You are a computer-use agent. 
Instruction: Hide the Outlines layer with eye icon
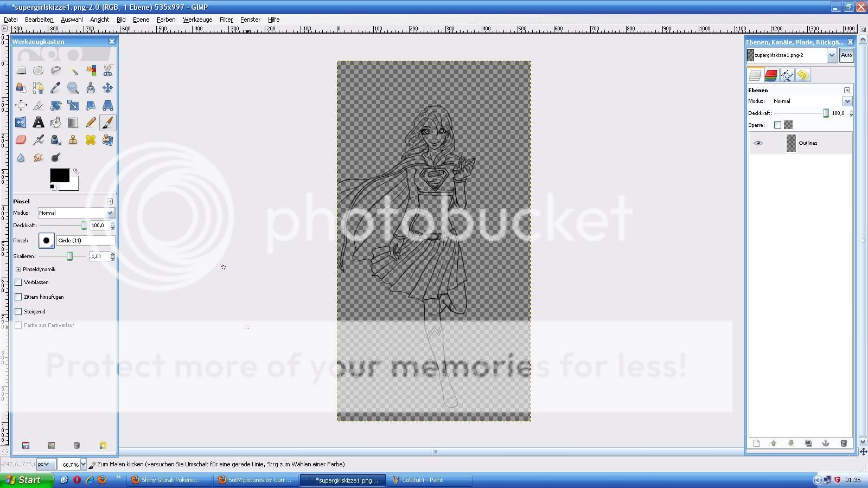(758, 143)
